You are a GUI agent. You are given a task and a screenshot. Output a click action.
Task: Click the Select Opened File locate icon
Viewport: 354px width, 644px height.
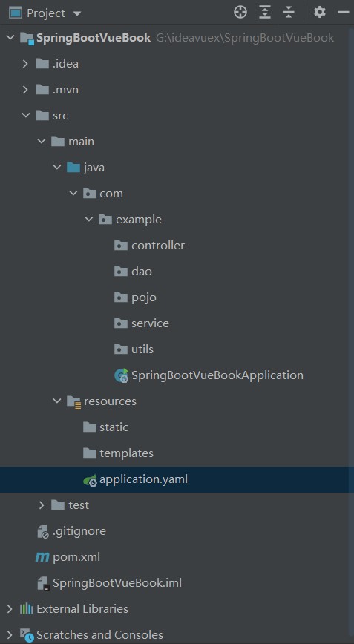(240, 13)
